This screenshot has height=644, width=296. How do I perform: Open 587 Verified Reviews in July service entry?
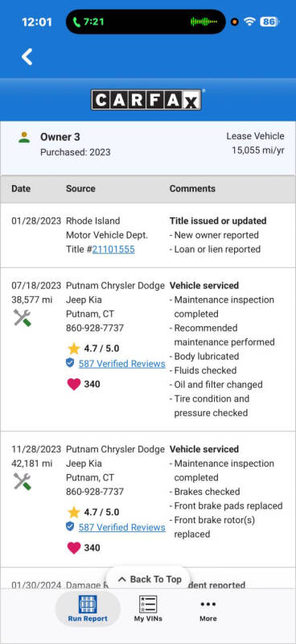coord(122,364)
